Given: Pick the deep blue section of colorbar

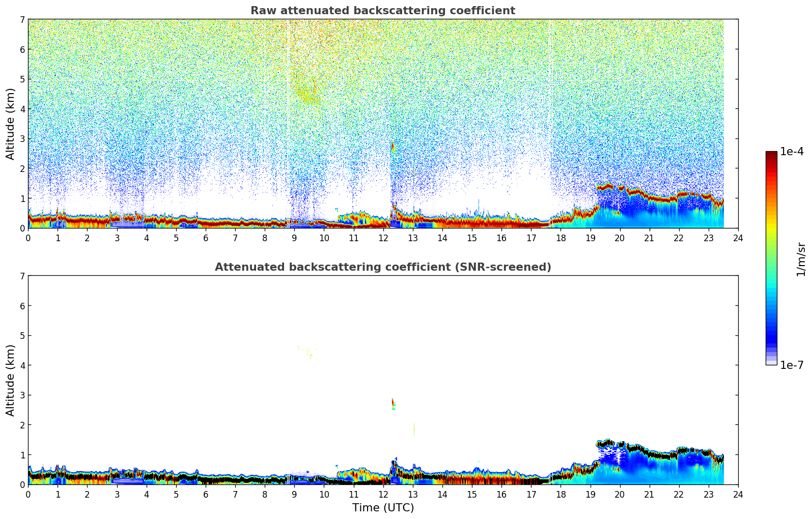Looking at the screenshot, I should (x=771, y=336).
